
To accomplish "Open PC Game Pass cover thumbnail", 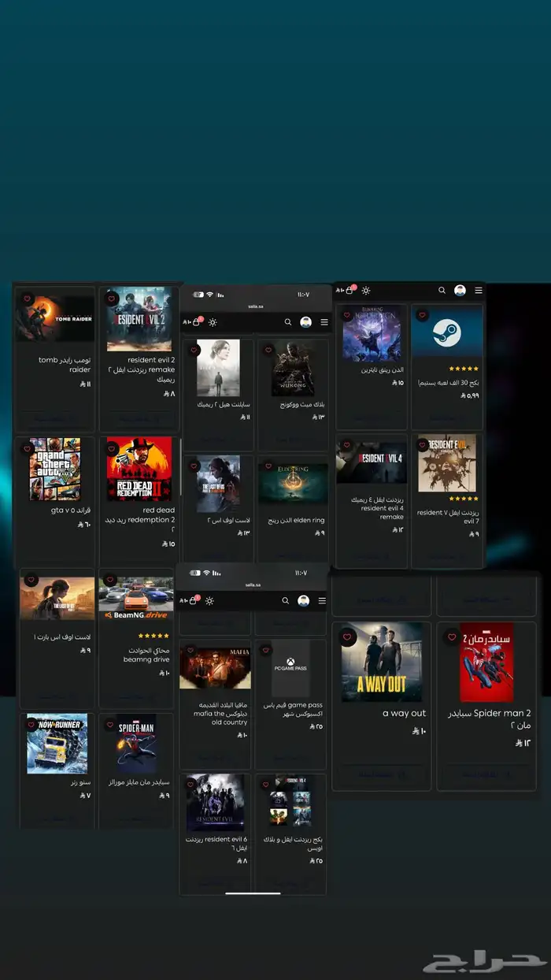I will pyautogui.click(x=290, y=668).
